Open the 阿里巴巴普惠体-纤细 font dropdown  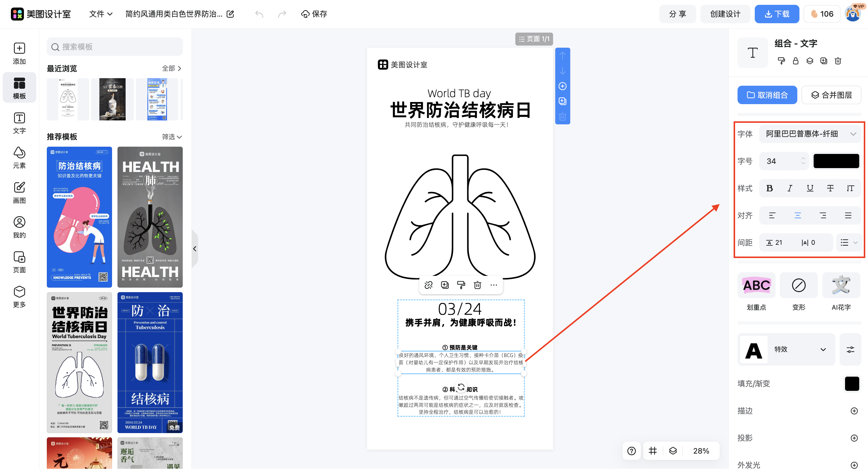click(810, 134)
